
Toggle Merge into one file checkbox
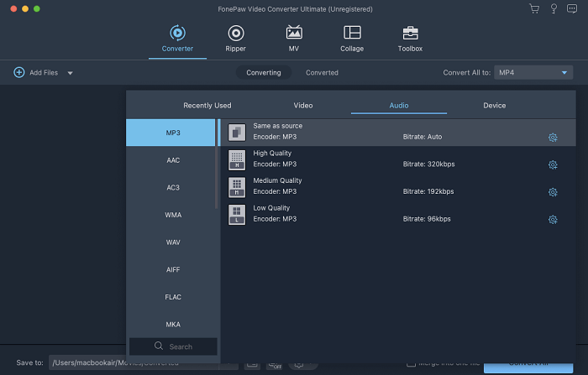411,363
